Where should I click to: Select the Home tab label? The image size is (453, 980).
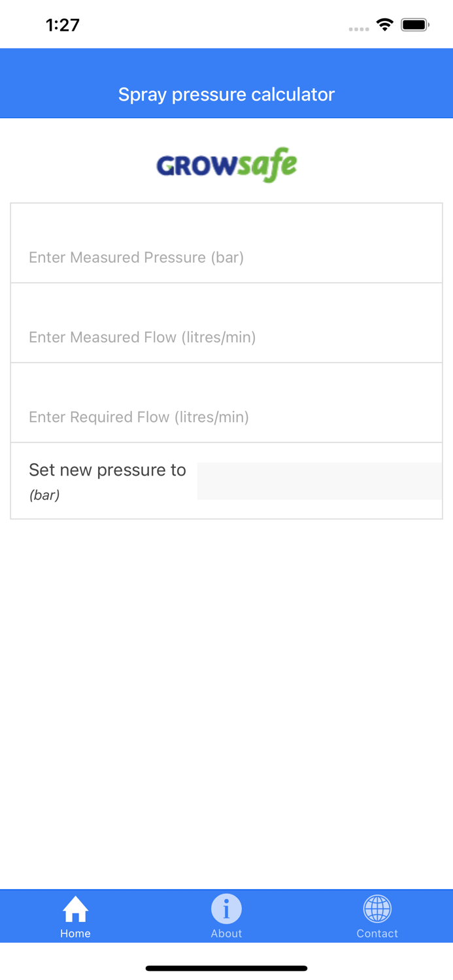75,933
